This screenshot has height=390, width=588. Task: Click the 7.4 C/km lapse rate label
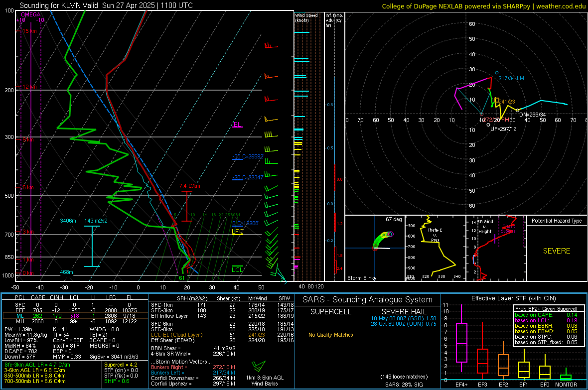tap(189, 186)
